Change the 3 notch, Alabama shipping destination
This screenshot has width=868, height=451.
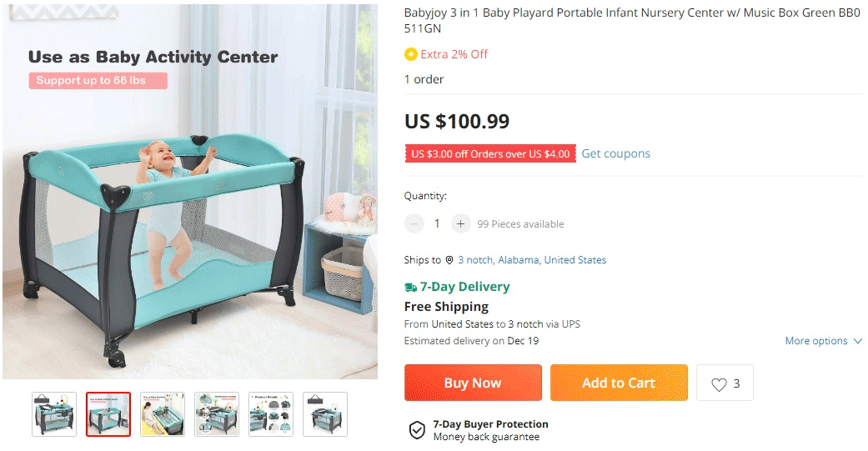(x=532, y=260)
